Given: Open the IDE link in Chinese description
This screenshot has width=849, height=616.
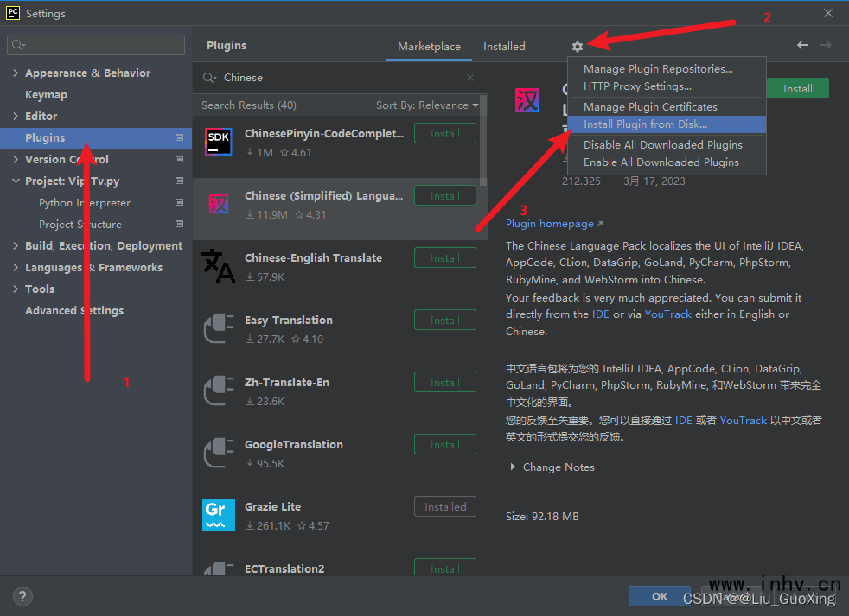Looking at the screenshot, I should coord(683,421).
